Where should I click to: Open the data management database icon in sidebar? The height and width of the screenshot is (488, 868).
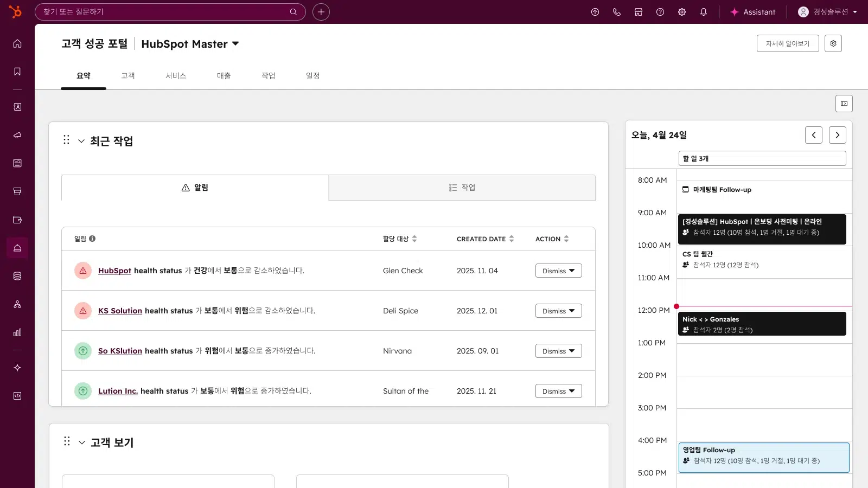[x=17, y=276]
